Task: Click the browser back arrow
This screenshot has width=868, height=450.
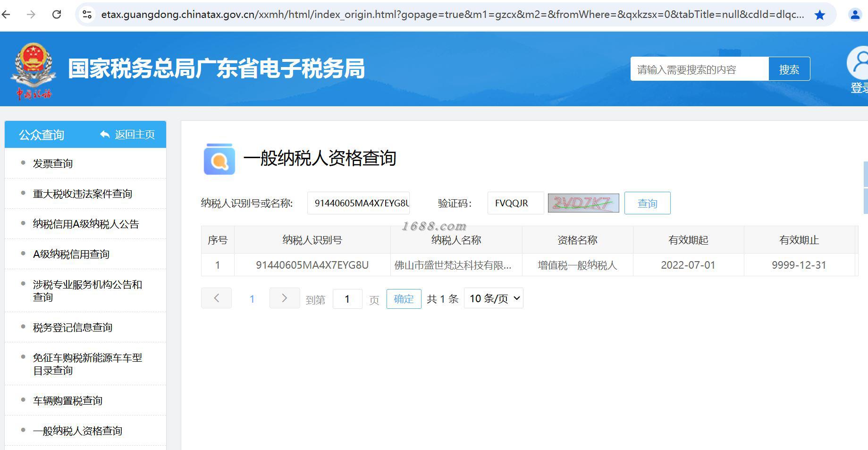Action: coord(6,15)
